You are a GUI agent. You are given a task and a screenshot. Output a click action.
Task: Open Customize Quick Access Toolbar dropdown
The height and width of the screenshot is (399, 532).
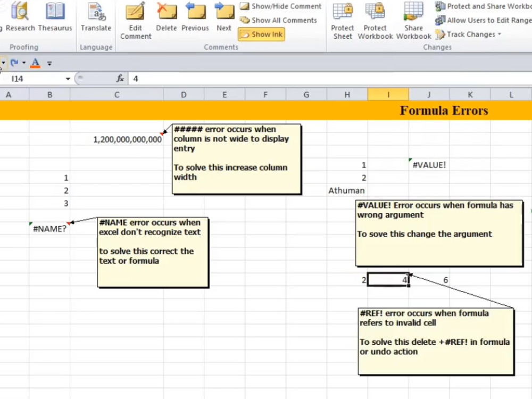(49, 63)
